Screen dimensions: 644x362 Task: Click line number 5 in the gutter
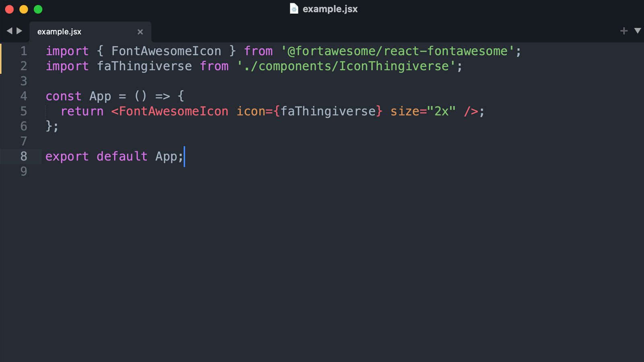[23, 111]
